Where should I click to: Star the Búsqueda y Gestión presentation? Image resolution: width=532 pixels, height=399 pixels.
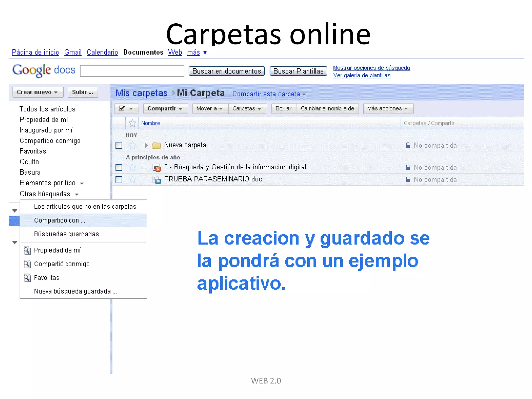click(x=132, y=168)
